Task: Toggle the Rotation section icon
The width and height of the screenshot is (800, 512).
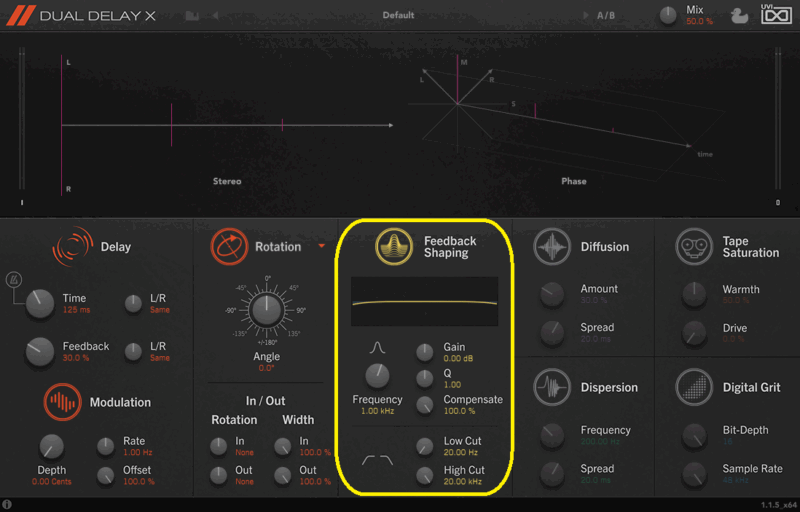Action: (x=229, y=247)
